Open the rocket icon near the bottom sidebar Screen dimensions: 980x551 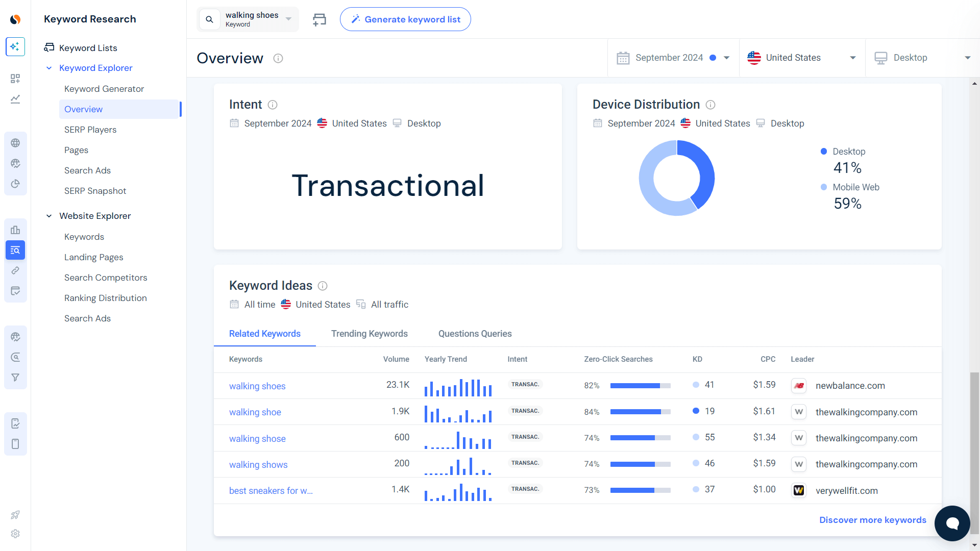pos(15,515)
